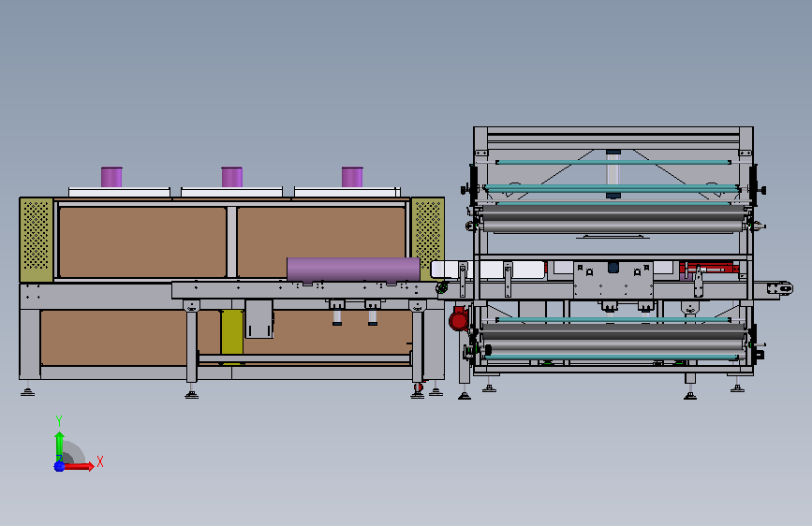
Task: Select the left purple exhaust cylinder on oven top
Action: pyautogui.click(x=111, y=177)
